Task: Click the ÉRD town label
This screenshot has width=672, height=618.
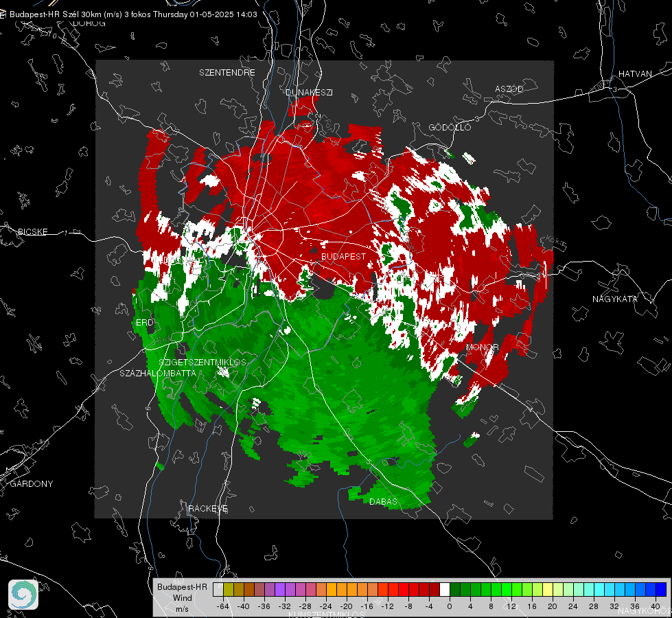Action: pyautogui.click(x=144, y=323)
